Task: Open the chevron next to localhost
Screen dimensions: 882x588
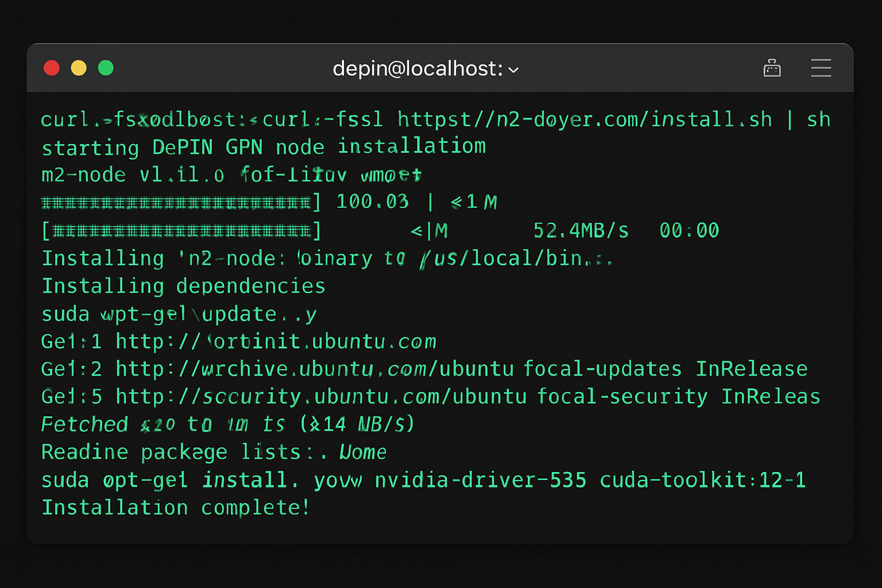Action: [x=513, y=70]
